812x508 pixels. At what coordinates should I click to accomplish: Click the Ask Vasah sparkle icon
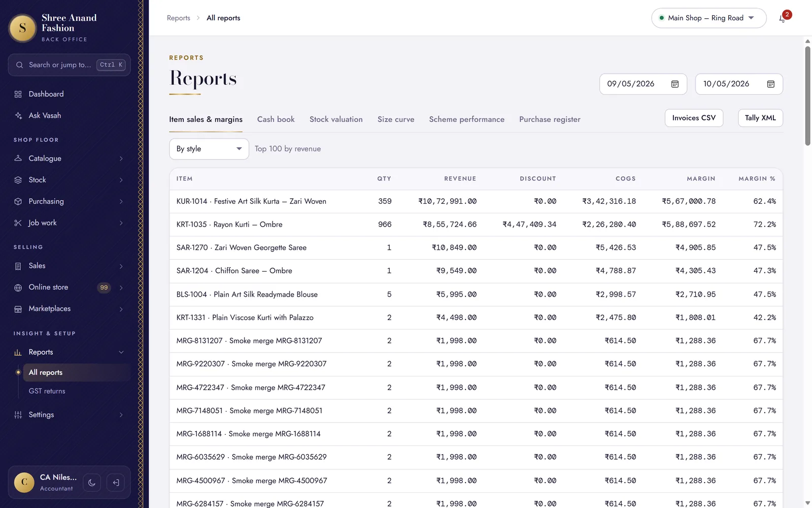tap(18, 116)
